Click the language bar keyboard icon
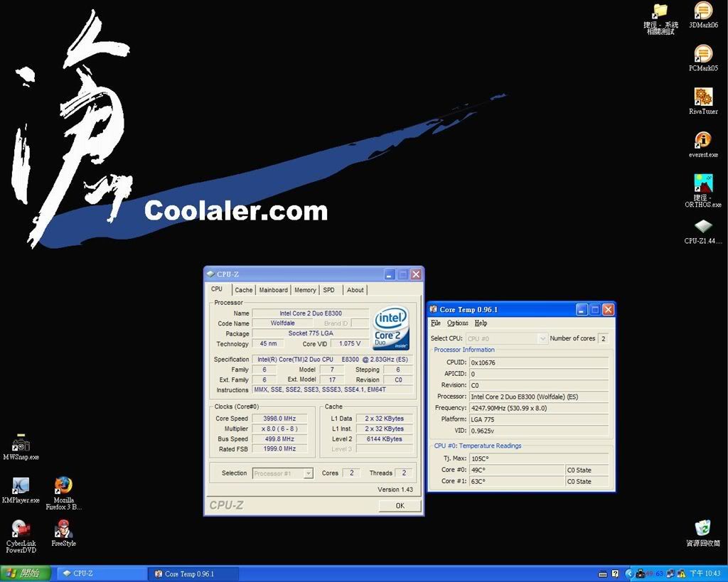The image size is (728, 582). coord(603,573)
